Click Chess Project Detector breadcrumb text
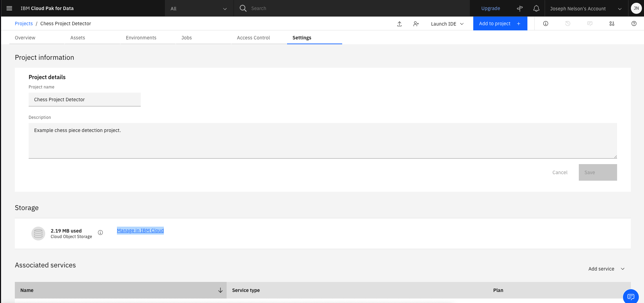This screenshot has height=303, width=644. (66, 23)
